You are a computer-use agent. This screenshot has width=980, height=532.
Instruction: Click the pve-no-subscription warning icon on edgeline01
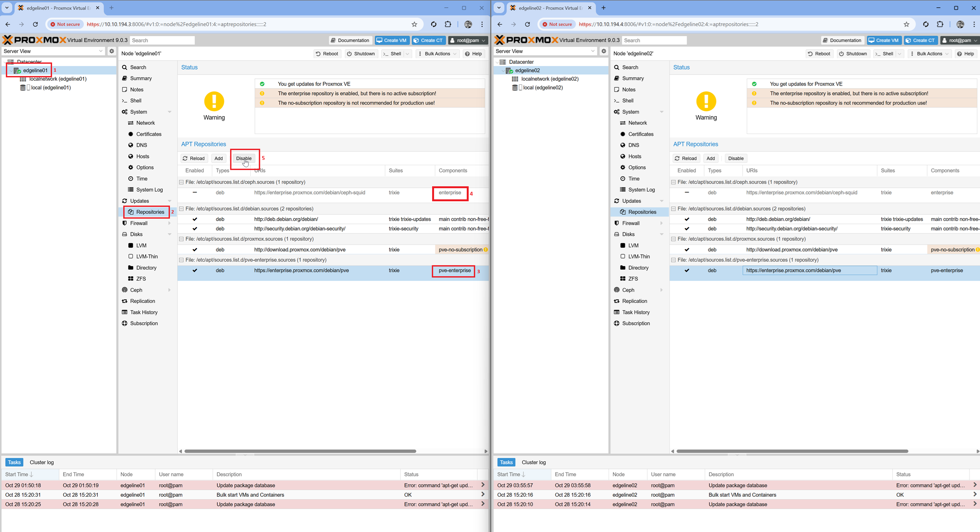(x=486, y=250)
